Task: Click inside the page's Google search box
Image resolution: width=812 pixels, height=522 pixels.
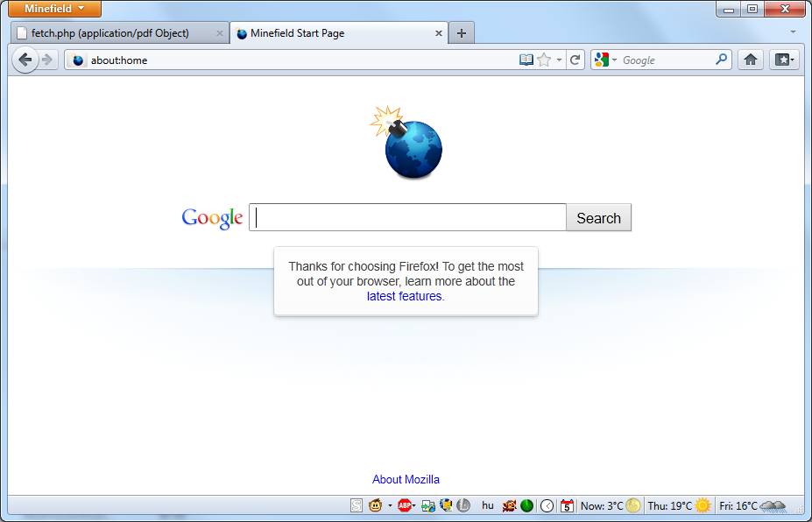Action: click(407, 217)
